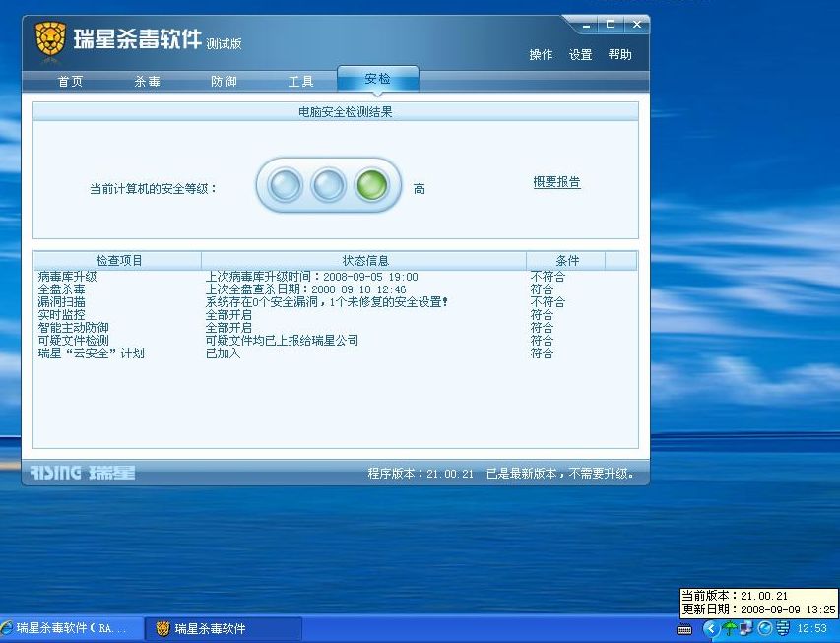Click the round blue globe tray icon

pos(765,627)
